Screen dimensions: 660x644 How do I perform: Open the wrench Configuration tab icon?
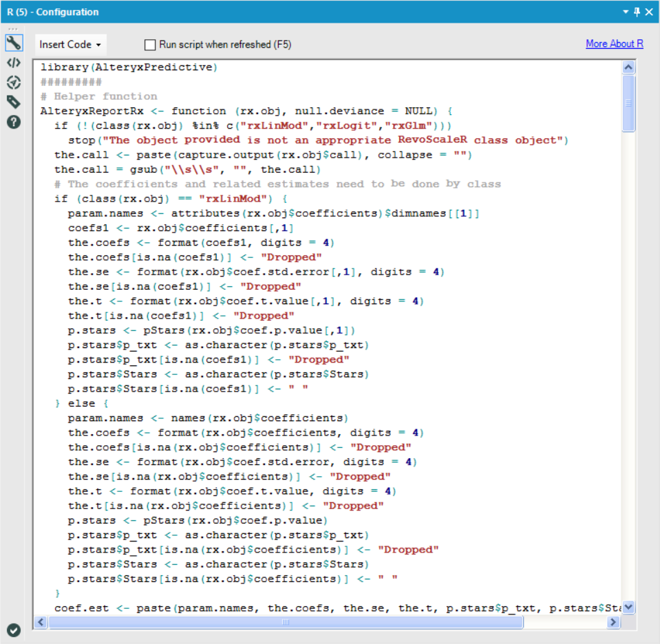tap(14, 43)
